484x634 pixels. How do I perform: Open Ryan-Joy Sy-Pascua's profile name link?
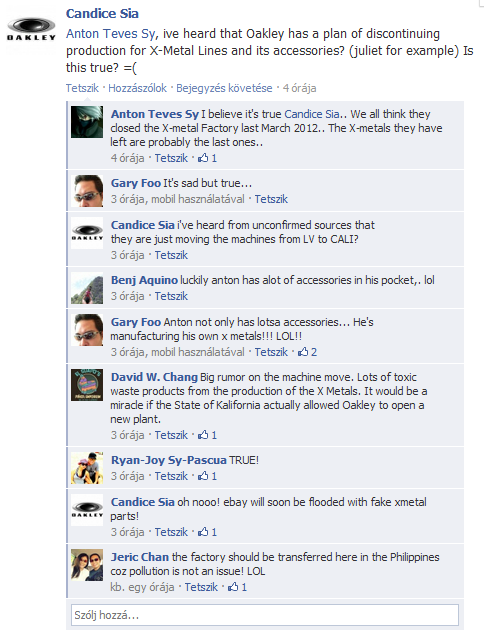pyautogui.click(x=169, y=460)
